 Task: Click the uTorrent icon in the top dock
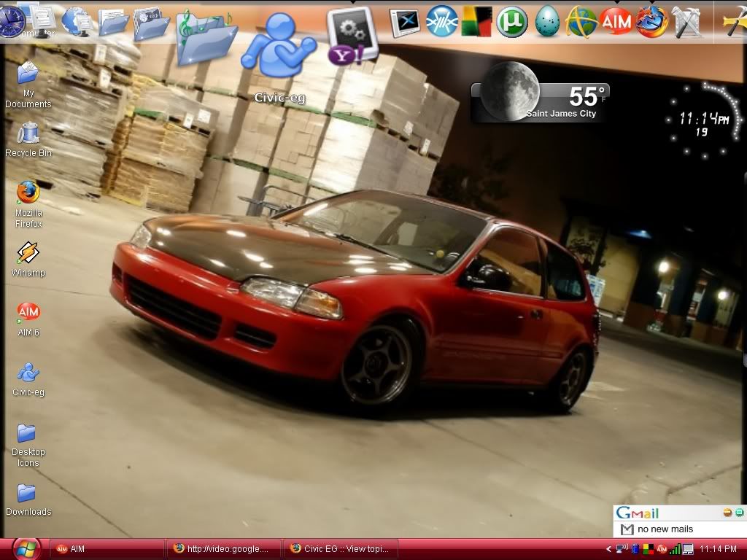click(x=512, y=22)
